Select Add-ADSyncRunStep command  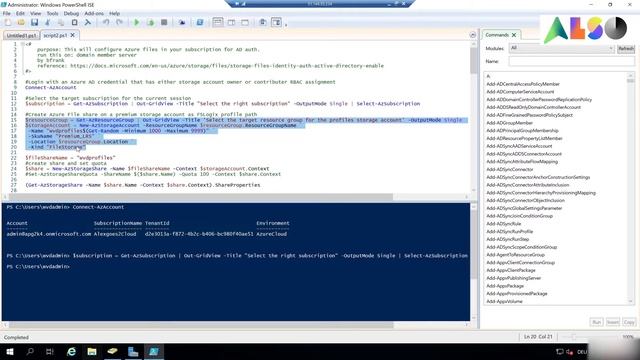tap(507, 239)
